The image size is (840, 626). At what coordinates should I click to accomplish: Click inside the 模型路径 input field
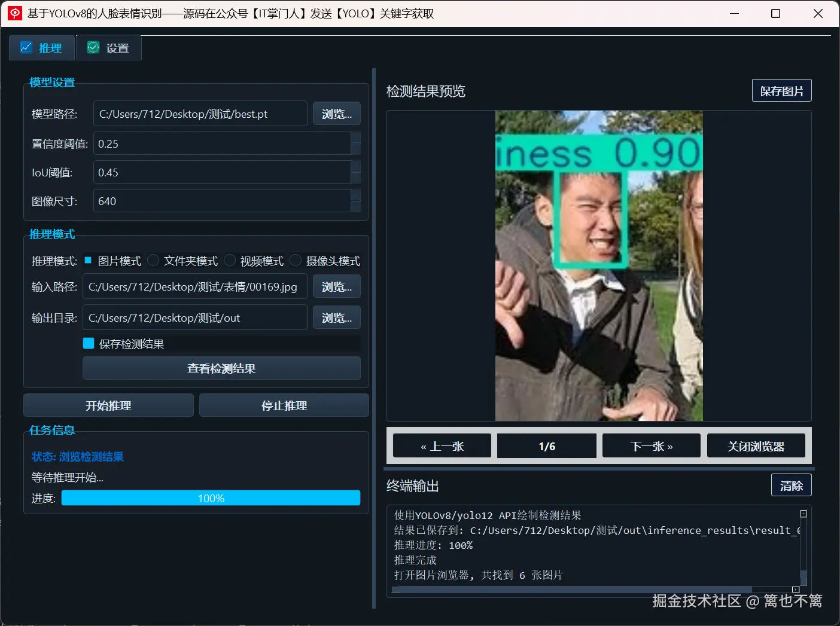[x=200, y=113]
